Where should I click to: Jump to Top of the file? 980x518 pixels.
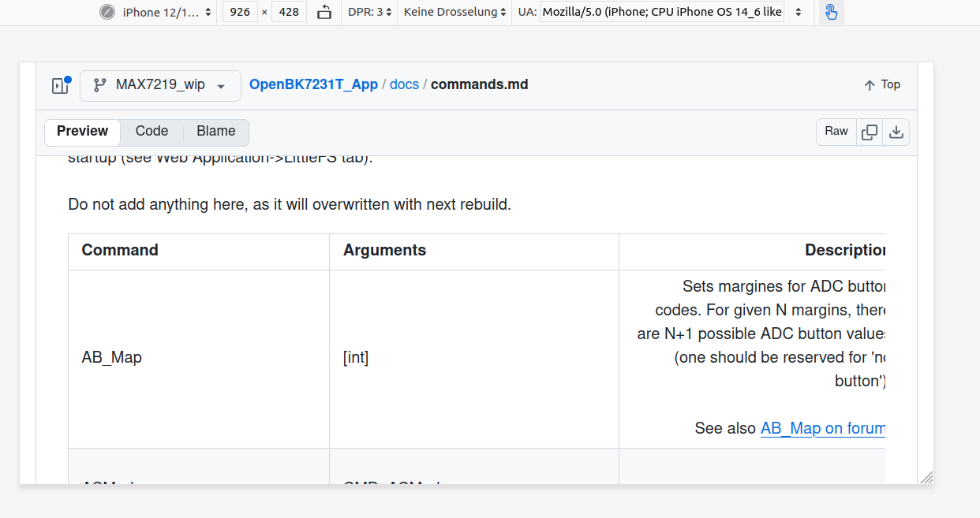[881, 84]
